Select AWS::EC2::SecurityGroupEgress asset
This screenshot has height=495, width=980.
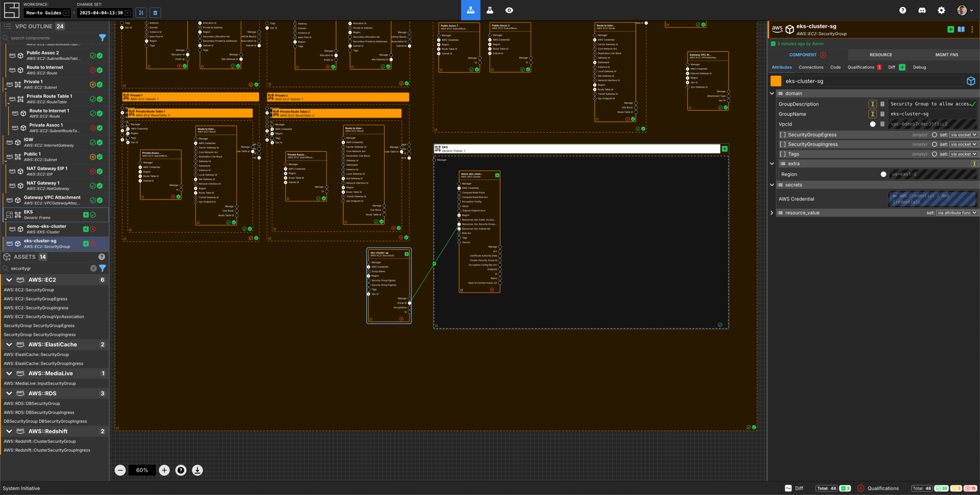(x=35, y=299)
